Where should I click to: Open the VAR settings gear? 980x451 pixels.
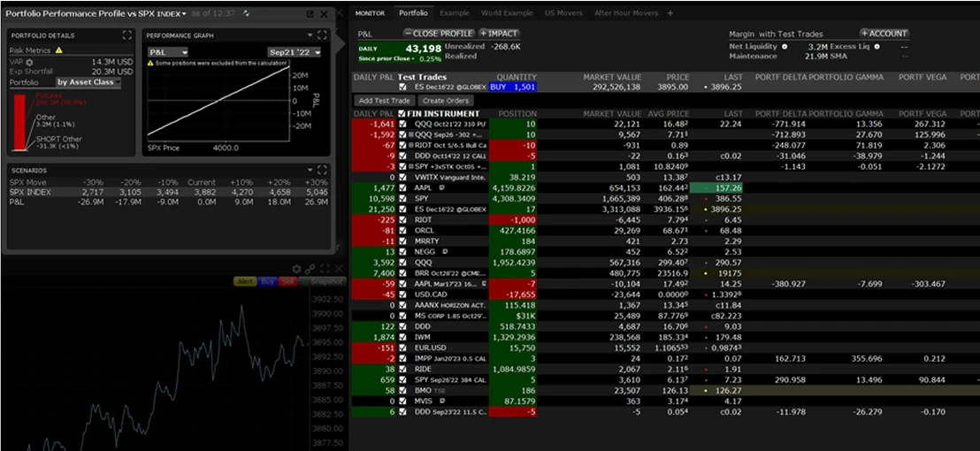click(29, 63)
